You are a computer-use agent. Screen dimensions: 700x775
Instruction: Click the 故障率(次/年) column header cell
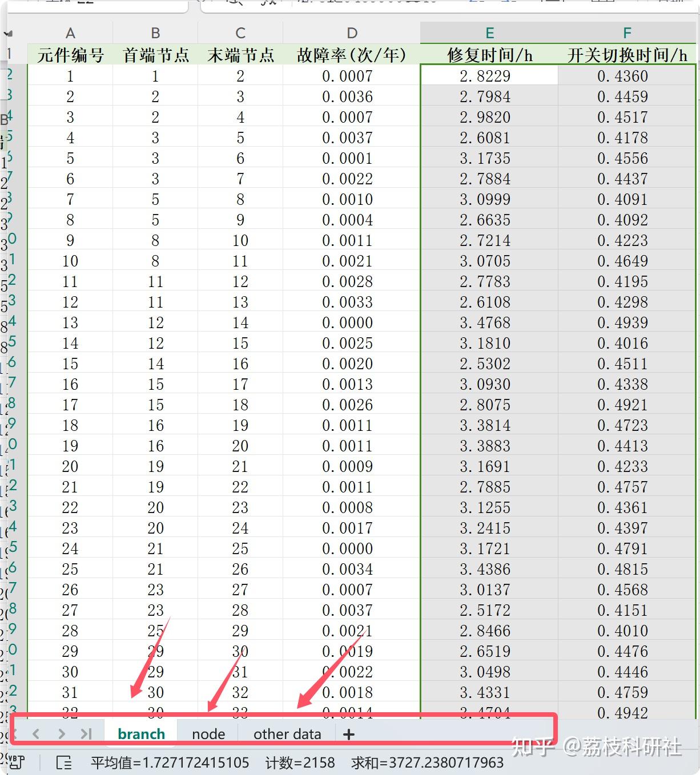(x=351, y=55)
